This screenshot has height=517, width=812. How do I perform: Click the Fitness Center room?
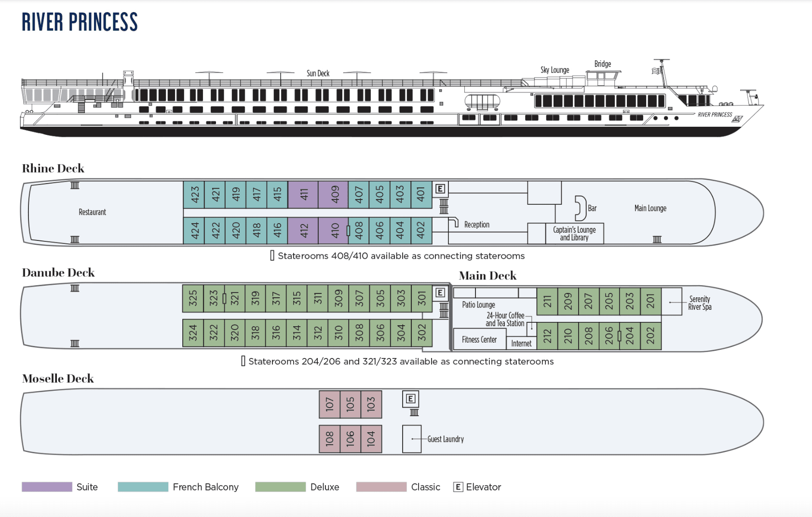coord(479,340)
